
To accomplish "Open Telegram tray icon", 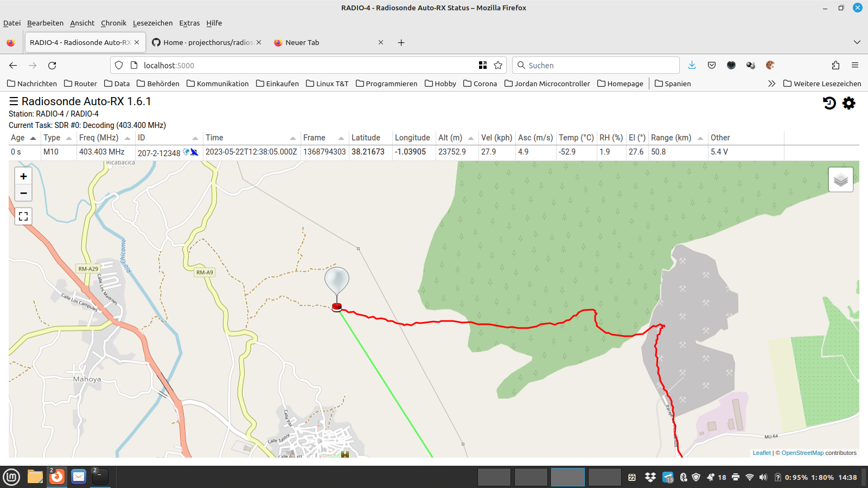I will tap(668, 477).
